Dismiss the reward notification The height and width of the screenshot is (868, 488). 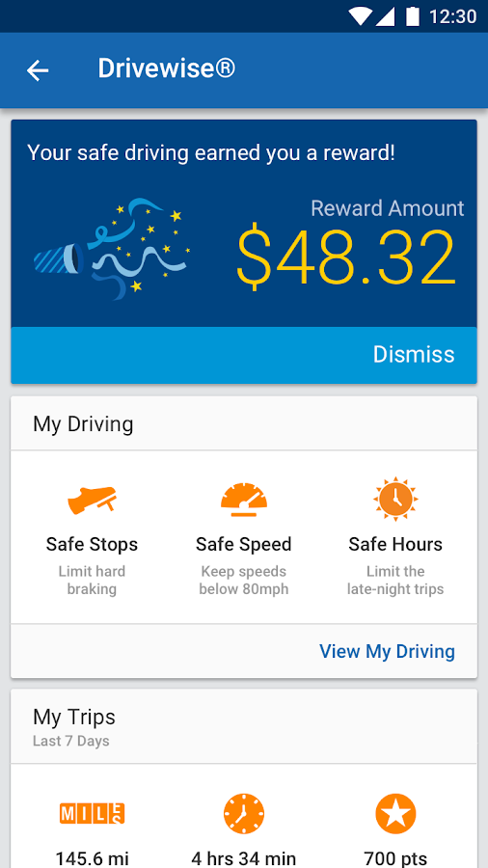[414, 354]
